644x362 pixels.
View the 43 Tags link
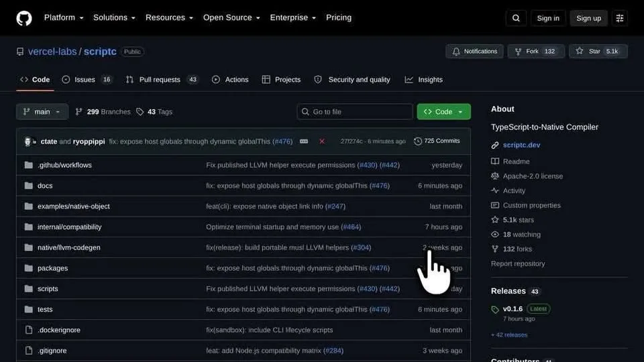coord(154,112)
